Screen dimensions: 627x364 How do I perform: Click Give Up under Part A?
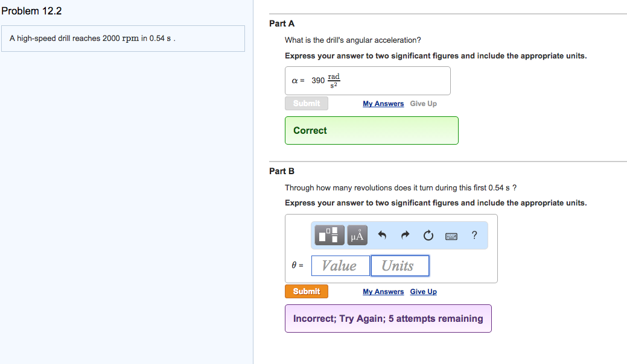pos(423,104)
